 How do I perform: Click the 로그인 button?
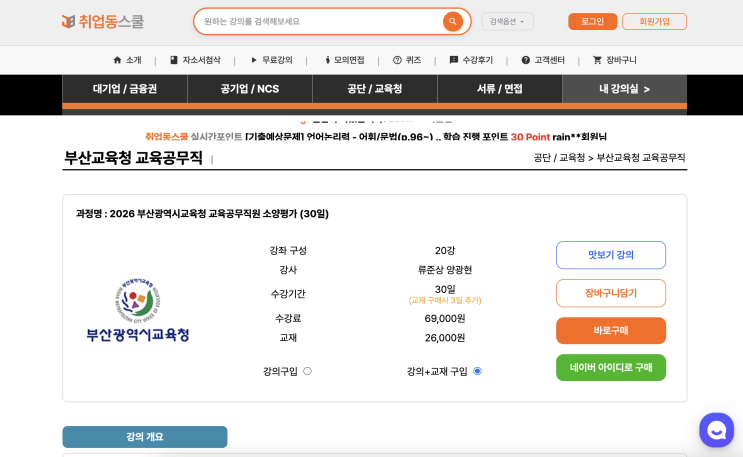click(592, 21)
